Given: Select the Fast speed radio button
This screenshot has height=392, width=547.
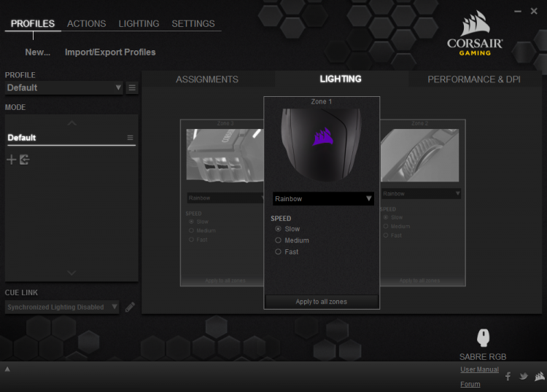Looking at the screenshot, I should click(278, 252).
